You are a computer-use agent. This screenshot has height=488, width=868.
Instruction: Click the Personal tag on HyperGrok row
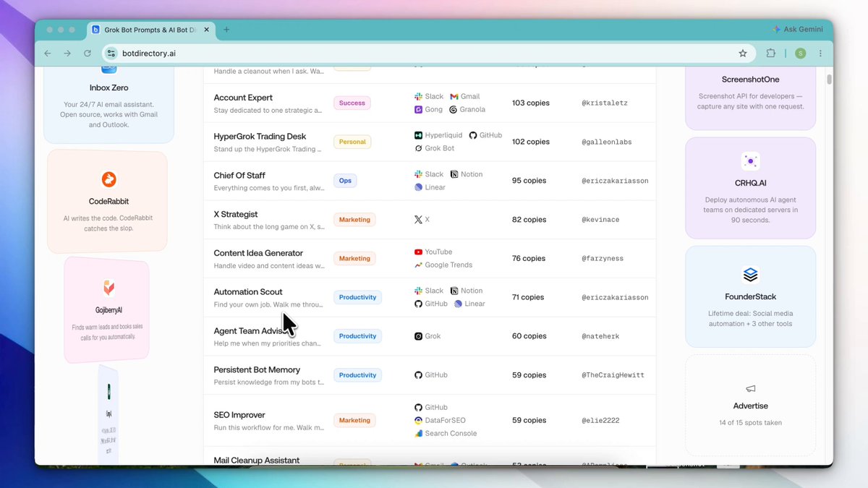coord(352,142)
